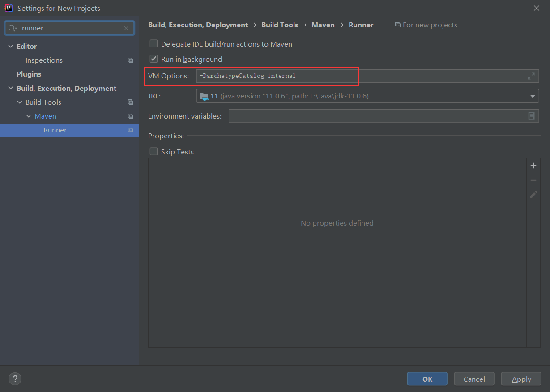This screenshot has height=392, width=550.
Task: Click Build Tools breadcrumb
Action: 280,25
